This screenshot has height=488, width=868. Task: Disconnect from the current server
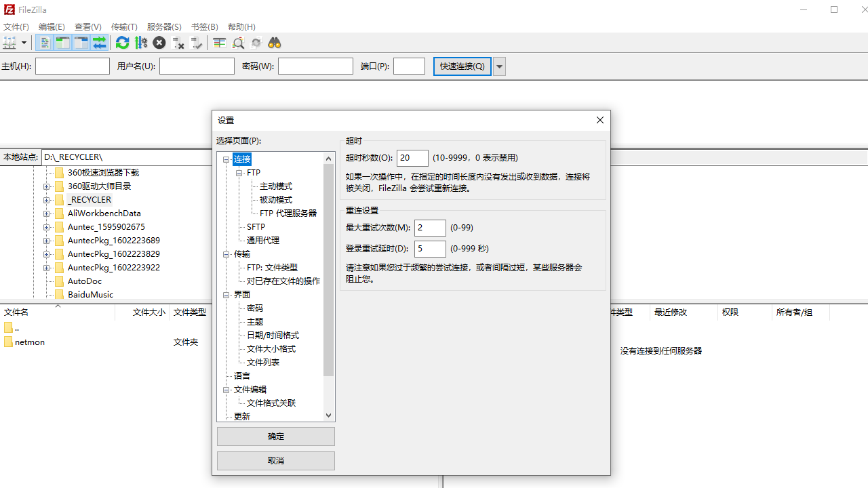pyautogui.click(x=178, y=43)
